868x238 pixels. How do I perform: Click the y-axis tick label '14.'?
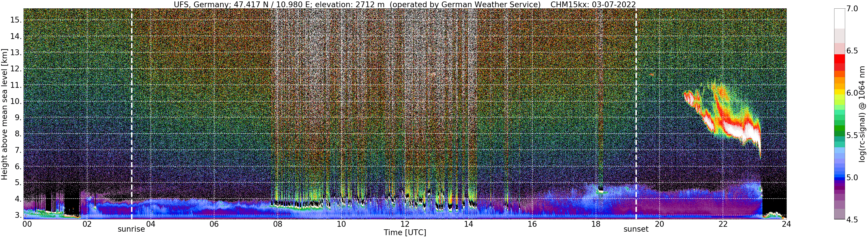tap(16, 36)
